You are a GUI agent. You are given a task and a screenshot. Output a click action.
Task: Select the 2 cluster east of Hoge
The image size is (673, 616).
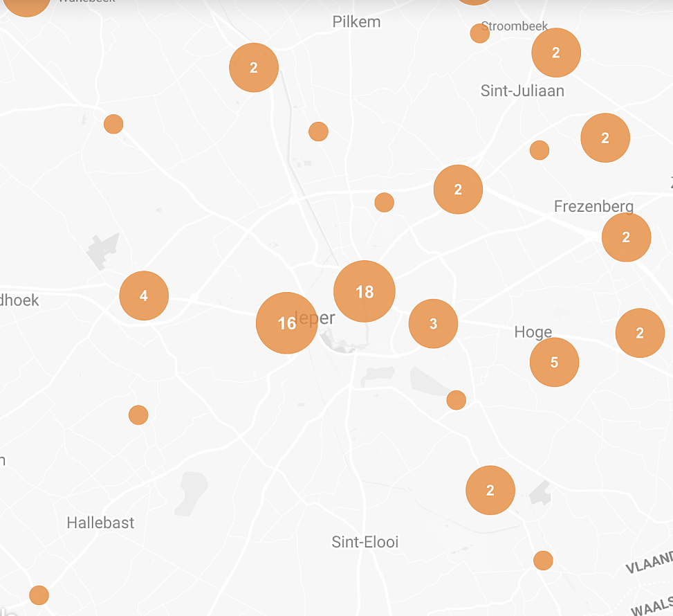[x=640, y=333]
